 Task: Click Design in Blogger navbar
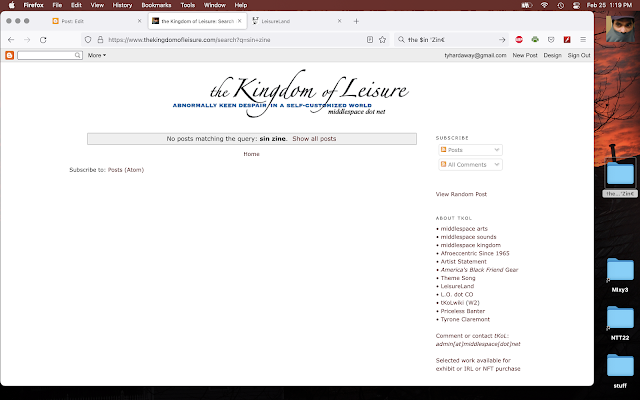[x=553, y=55]
